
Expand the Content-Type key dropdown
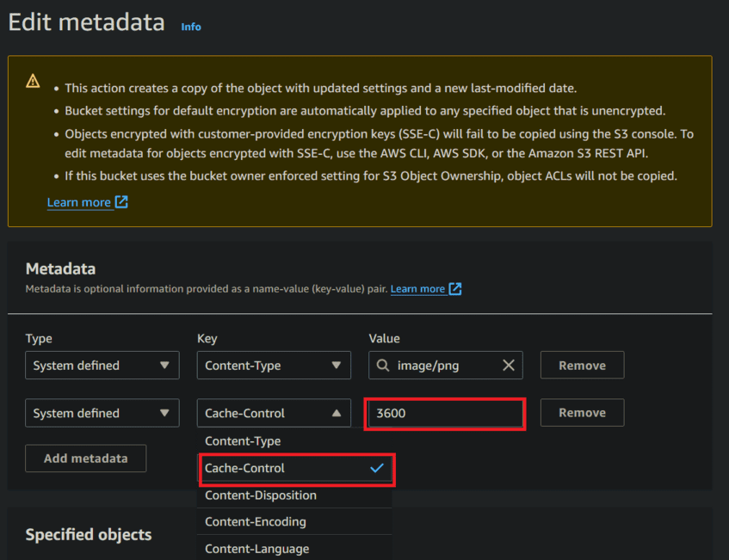click(x=273, y=366)
